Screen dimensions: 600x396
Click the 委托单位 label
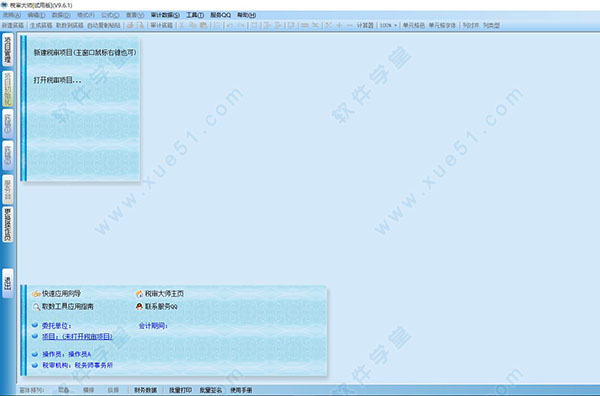[x=57, y=326]
